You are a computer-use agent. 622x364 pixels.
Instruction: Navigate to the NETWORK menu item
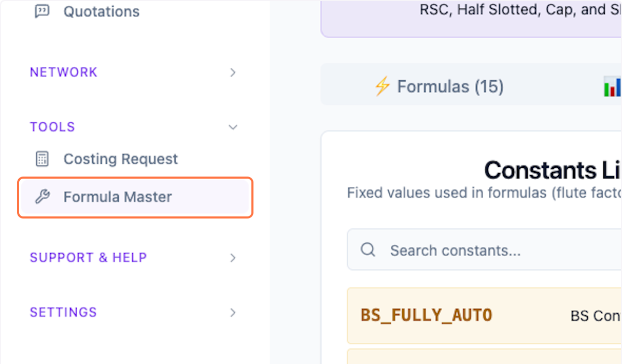point(63,72)
